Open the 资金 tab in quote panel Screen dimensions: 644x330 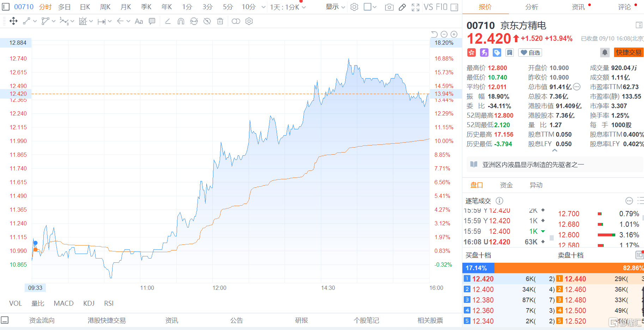point(506,185)
